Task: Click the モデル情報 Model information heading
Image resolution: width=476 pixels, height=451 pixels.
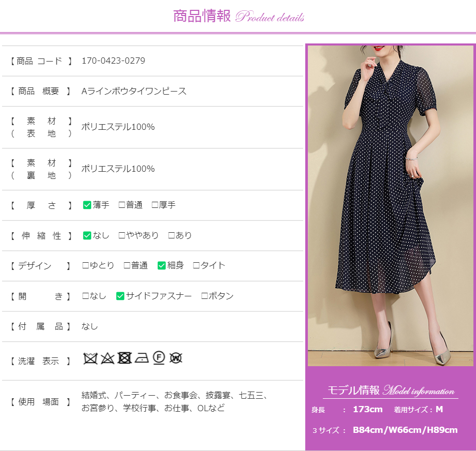Action: [390, 390]
